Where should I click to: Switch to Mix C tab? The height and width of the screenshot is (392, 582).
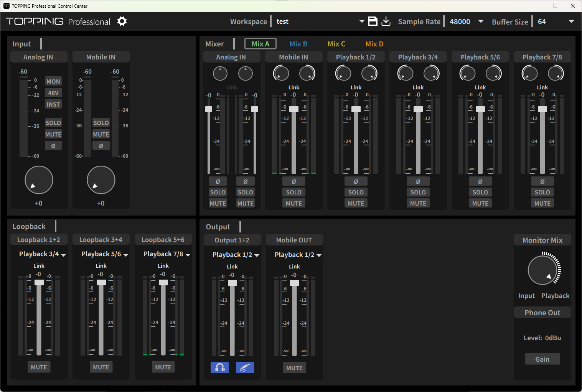pos(336,44)
